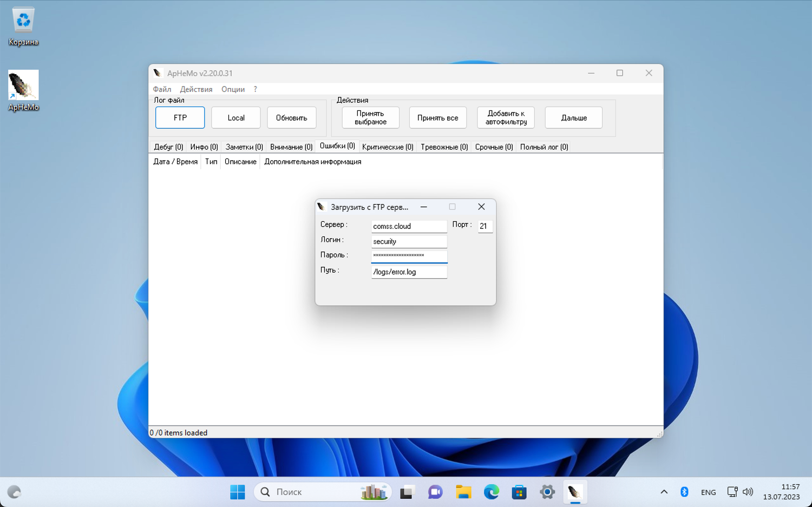Viewport: 812px width, 507px height.
Task: Open the Опции menu
Action: pos(233,89)
